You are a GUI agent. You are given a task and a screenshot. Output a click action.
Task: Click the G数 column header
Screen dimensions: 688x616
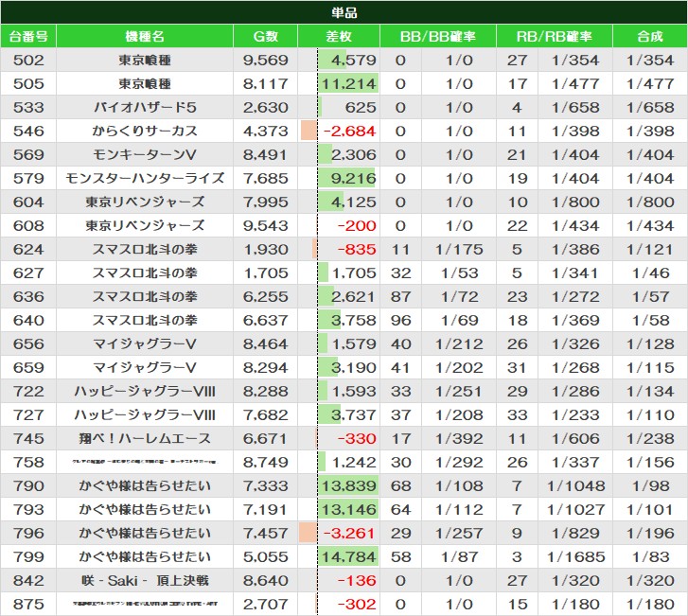point(266,36)
